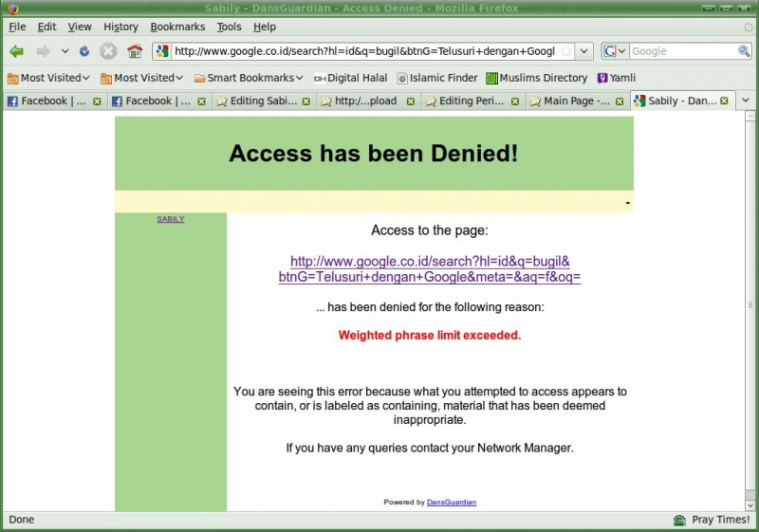Screen dimensions: 759x532
Task: Click the scrollbar down arrow
Action: pyautogui.click(x=750, y=505)
